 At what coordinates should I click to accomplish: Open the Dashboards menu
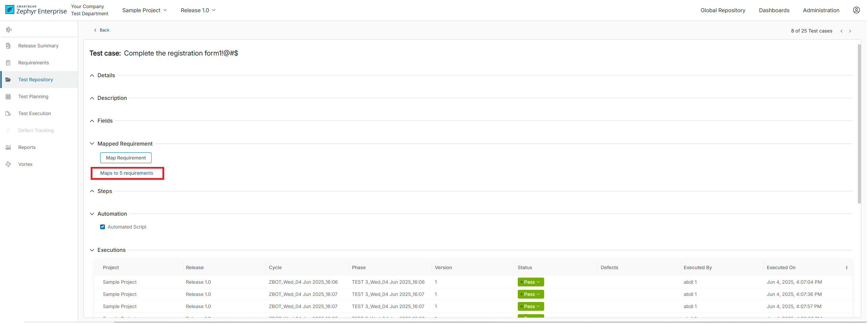[x=774, y=10]
